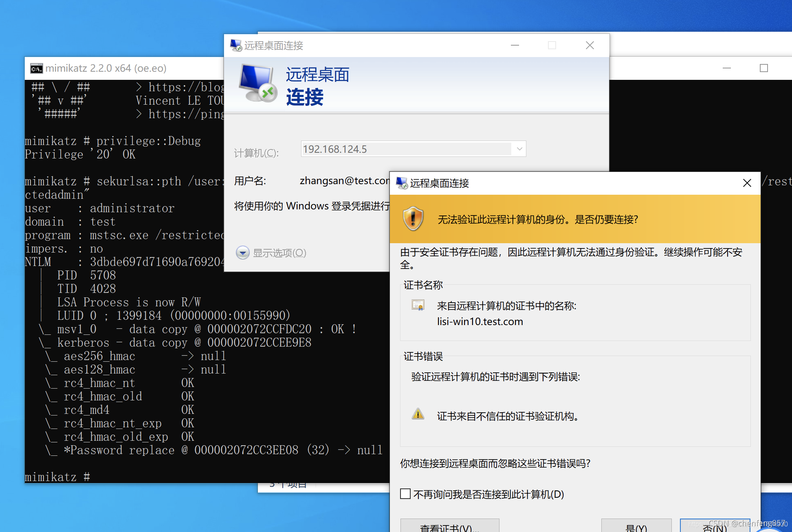Viewport: 792px width, 532px height.
Task: Click the 'privilege::Debug' command line
Action: tap(113, 141)
